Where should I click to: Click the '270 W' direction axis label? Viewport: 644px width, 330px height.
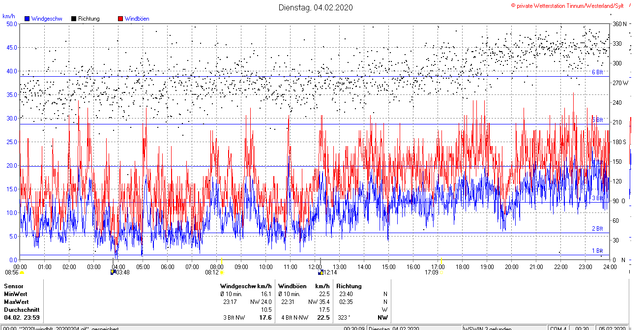pyautogui.click(x=621, y=83)
